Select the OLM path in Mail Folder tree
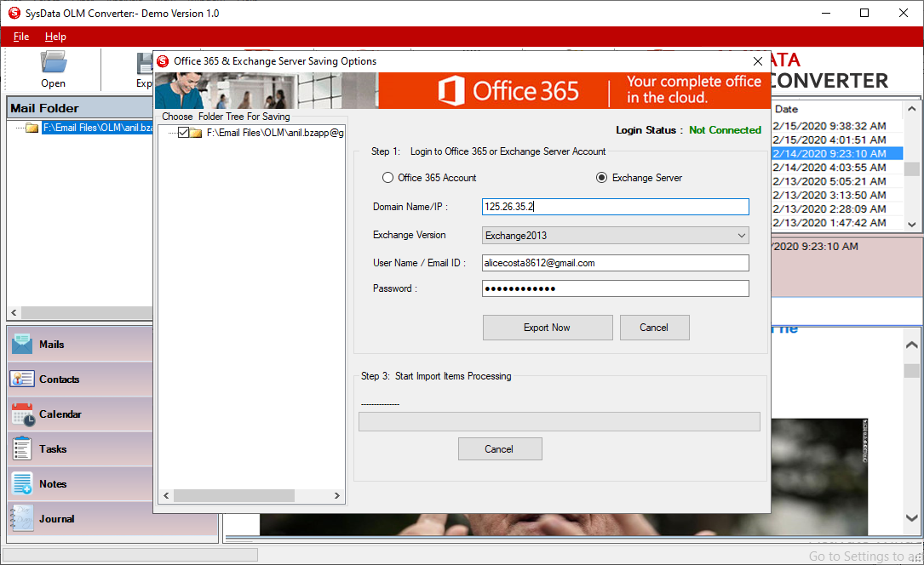 [97, 128]
